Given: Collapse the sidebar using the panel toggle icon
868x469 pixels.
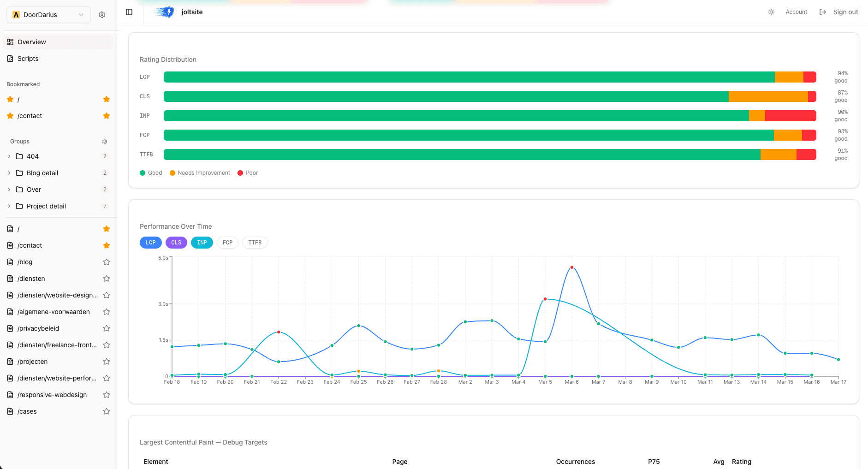Looking at the screenshot, I should pyautogui.click(x=129, y=12).
